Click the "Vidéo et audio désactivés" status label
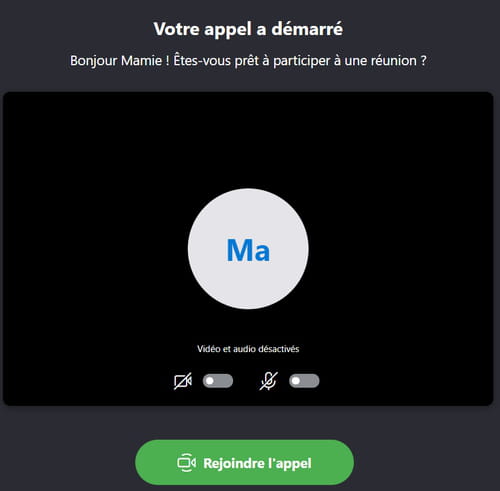500x491 pixels. click(248, 349)
